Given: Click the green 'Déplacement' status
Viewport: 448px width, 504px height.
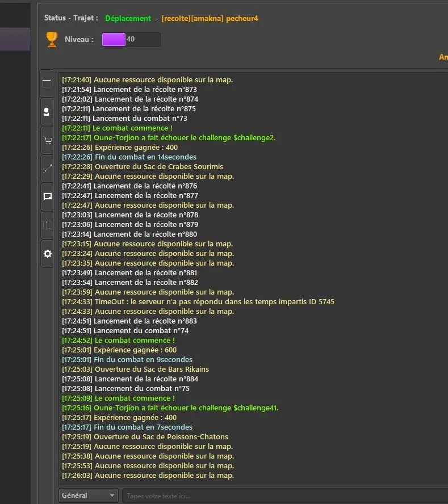Looking at the screenshot, I should (x=128, y=18).
